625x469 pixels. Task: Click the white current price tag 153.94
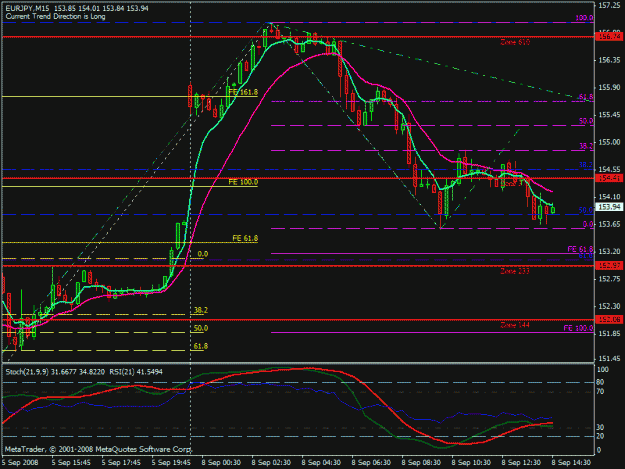pyautogui.click(x=609, y=207)
